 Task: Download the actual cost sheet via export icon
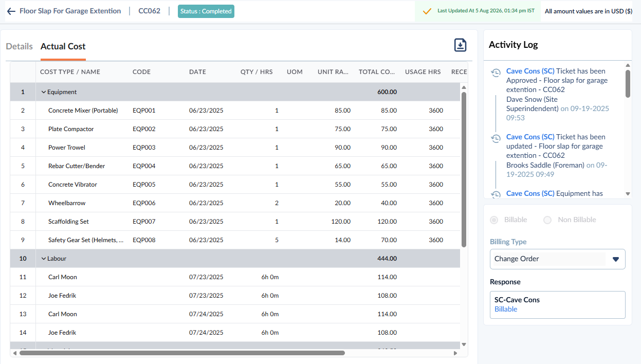(x=461, y=45)
